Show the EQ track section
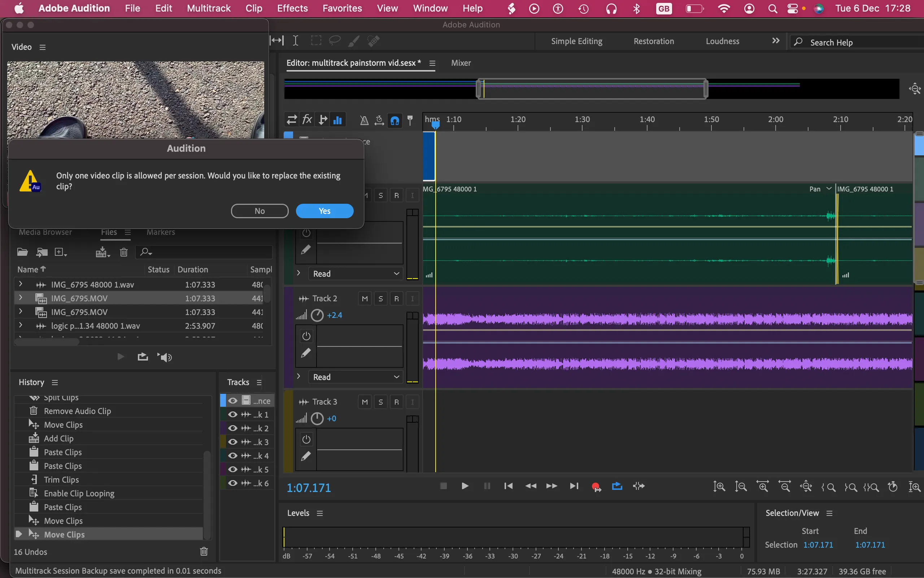This screenshot has width=924, height=578. pos(337,120)
